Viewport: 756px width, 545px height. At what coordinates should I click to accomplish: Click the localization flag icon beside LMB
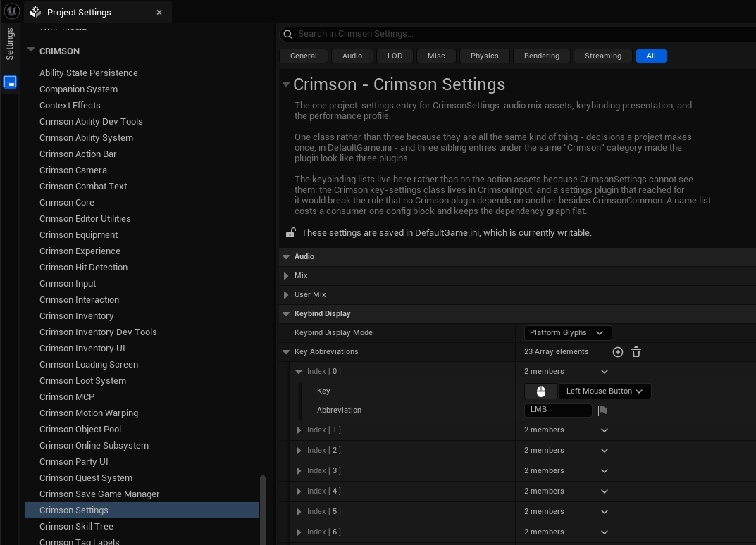[x=602, y=410]
